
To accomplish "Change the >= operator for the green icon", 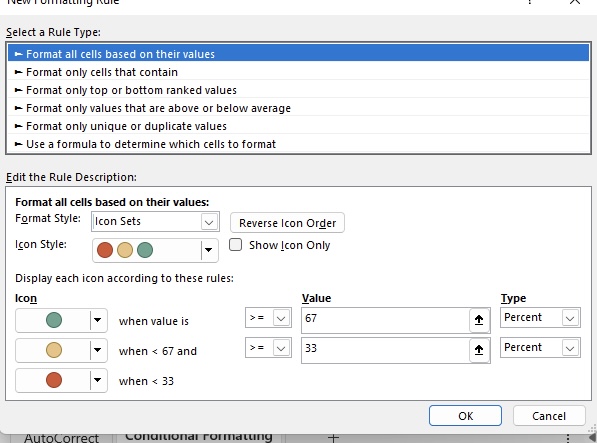I will tap(268, 317).
